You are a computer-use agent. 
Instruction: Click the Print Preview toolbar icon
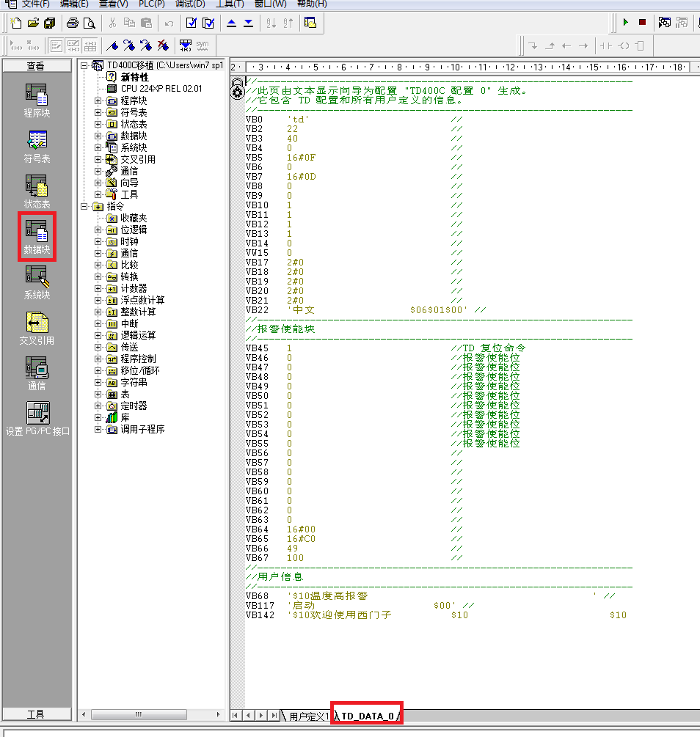89,23
